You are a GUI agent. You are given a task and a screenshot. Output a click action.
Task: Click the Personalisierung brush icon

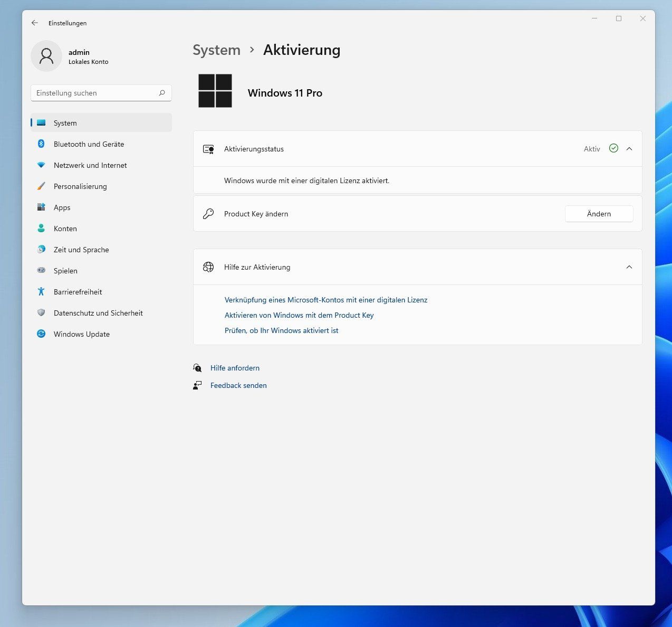pyautogui.click(x=41, y=186)
